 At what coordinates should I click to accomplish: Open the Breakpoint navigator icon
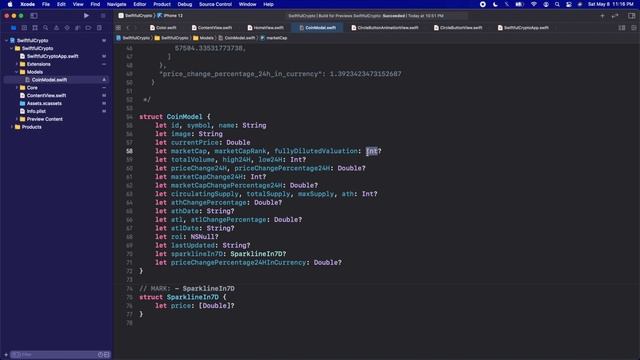[88, 28]
